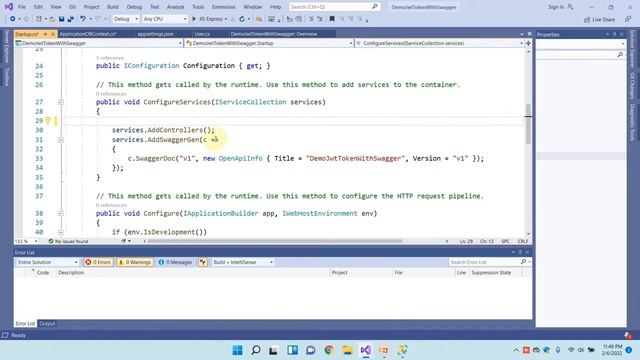Viewport: 640px width, 360px height.
Task: Toggle the bookmark icon in toolbar
Action: (332, 19)
